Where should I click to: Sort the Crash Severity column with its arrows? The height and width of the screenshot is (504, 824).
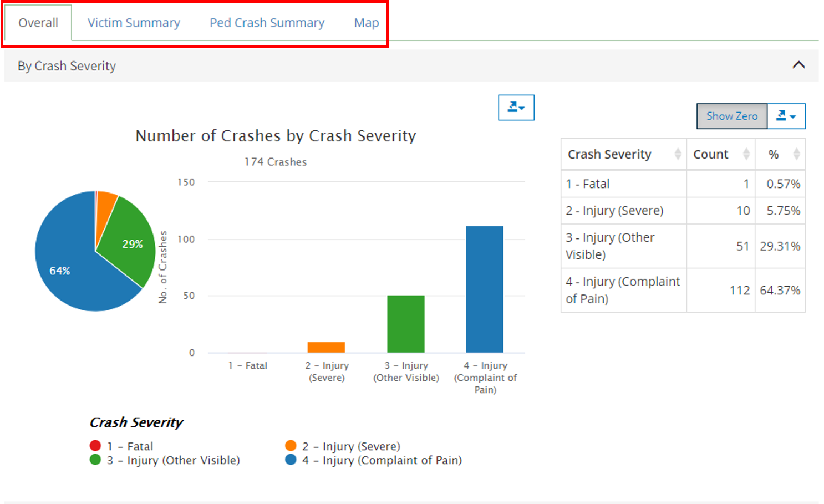[679, 154]
